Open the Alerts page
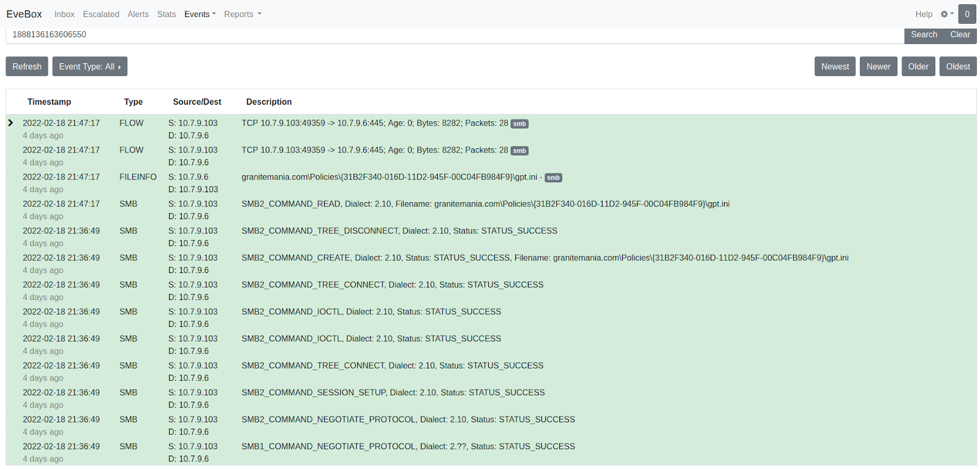The image size is (980, 469). [138, 14]
